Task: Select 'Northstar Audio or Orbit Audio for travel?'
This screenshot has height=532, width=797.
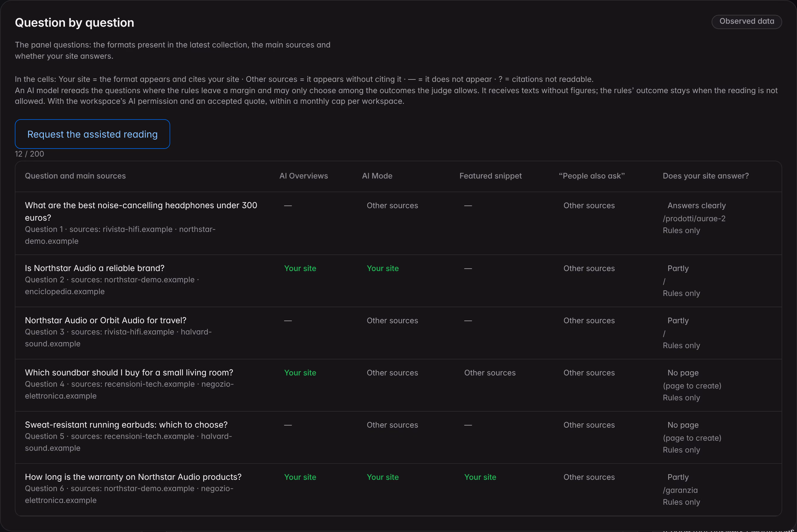Action: [x=106, y=320]
